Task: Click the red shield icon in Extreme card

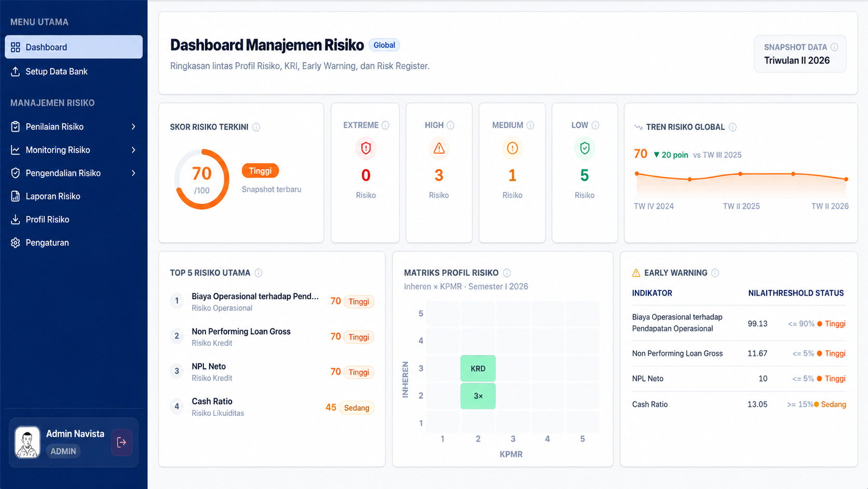Action: [366, 148]
